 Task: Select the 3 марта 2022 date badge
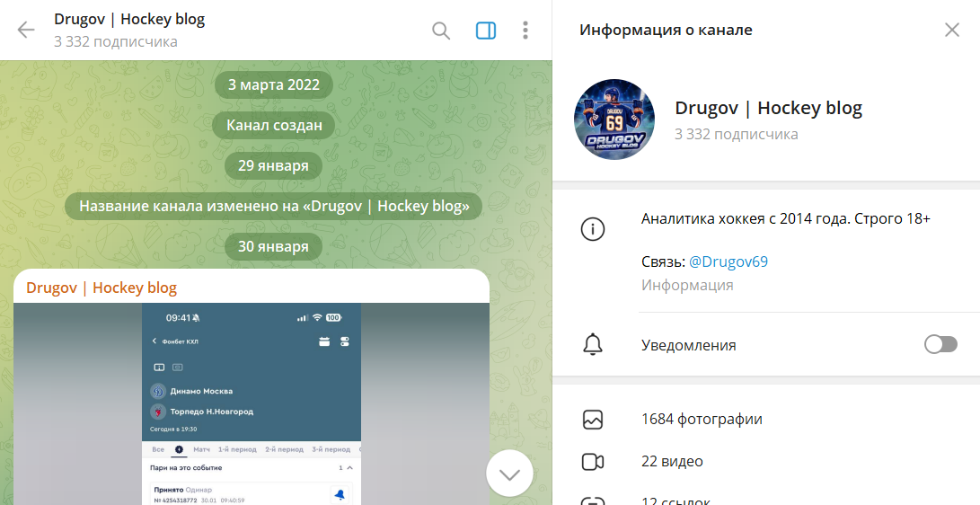click(273, 85)
